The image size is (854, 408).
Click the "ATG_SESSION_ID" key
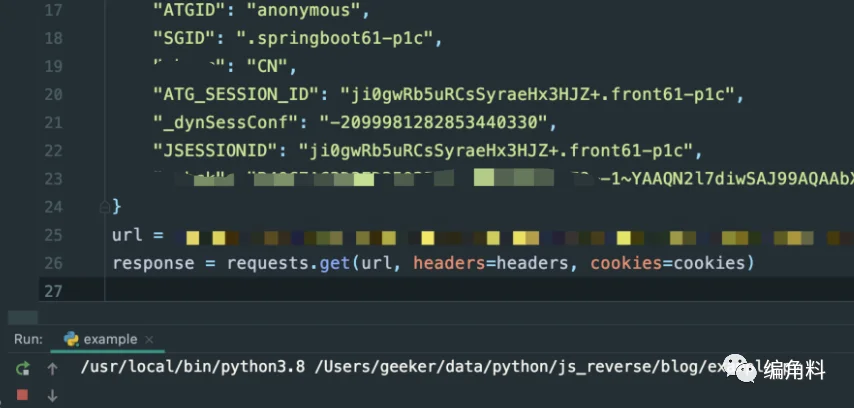pos(236,95)
